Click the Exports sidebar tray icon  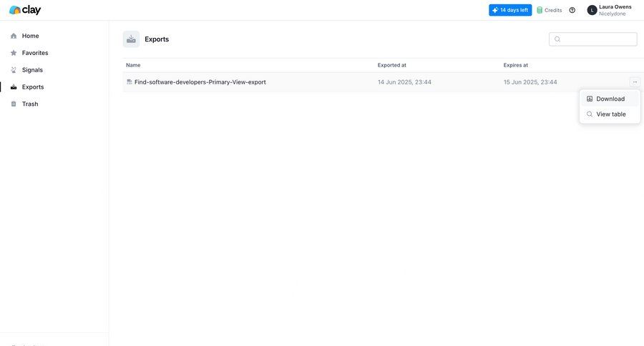[x=14, y=87]
